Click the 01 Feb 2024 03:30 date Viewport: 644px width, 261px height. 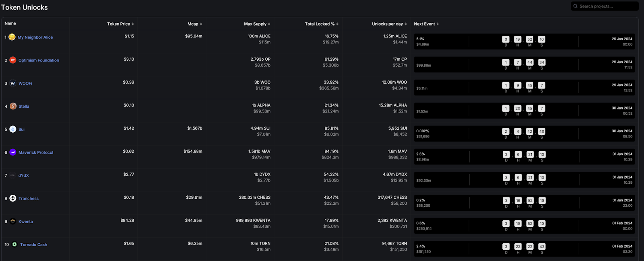tap(622, 249)
